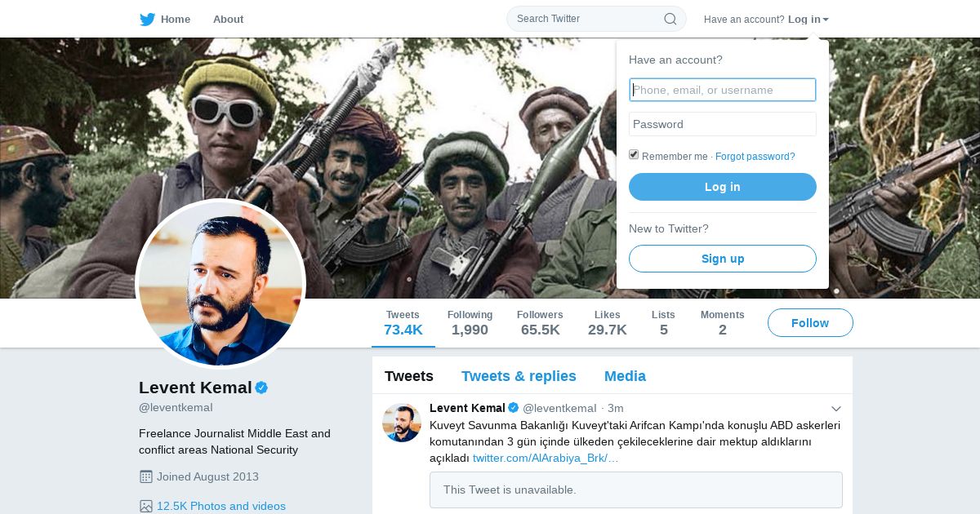Follow Levent Kemal with the Follow button
Viewport: 980px width, 514px height.
pos(810,323)
